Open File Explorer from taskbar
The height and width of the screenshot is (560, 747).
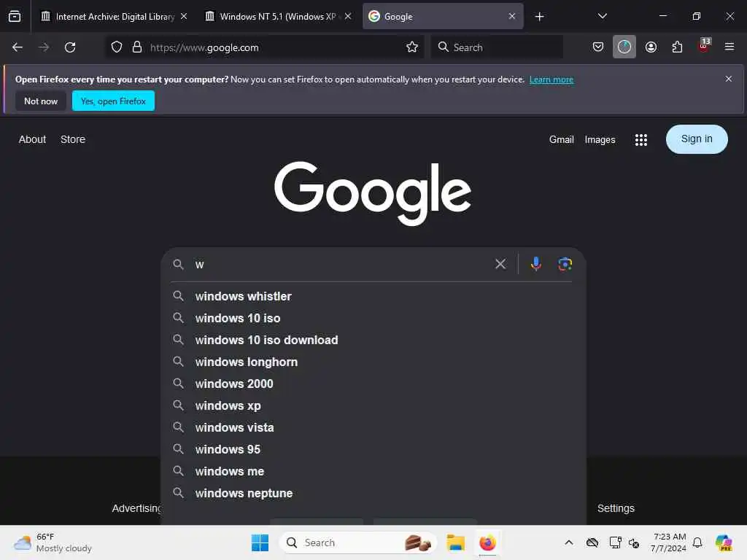click(x=455, y=542)
